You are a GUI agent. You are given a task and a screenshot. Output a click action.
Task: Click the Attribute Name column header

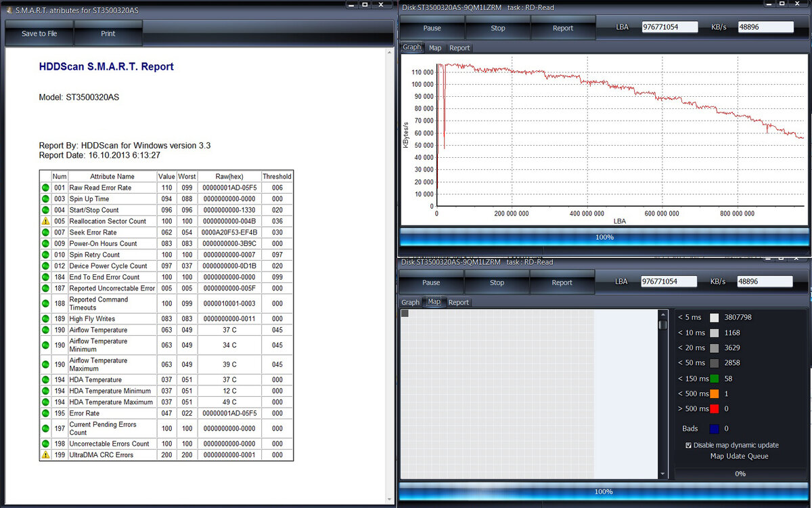point(112,176)
